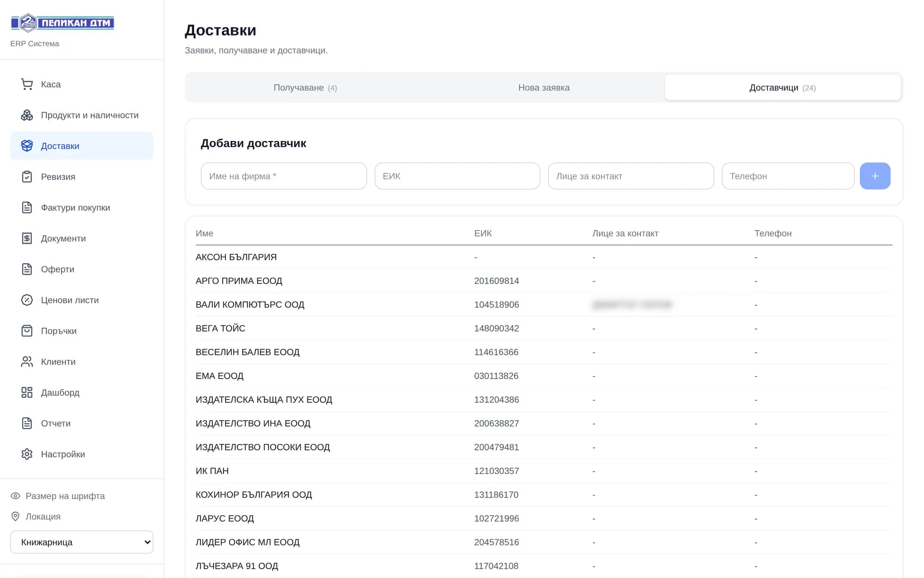This screenshot has height=578, width=924.
Task: Select the АКСОН БЪЛГАРИЯ row
Action: [x=544, y=257]
